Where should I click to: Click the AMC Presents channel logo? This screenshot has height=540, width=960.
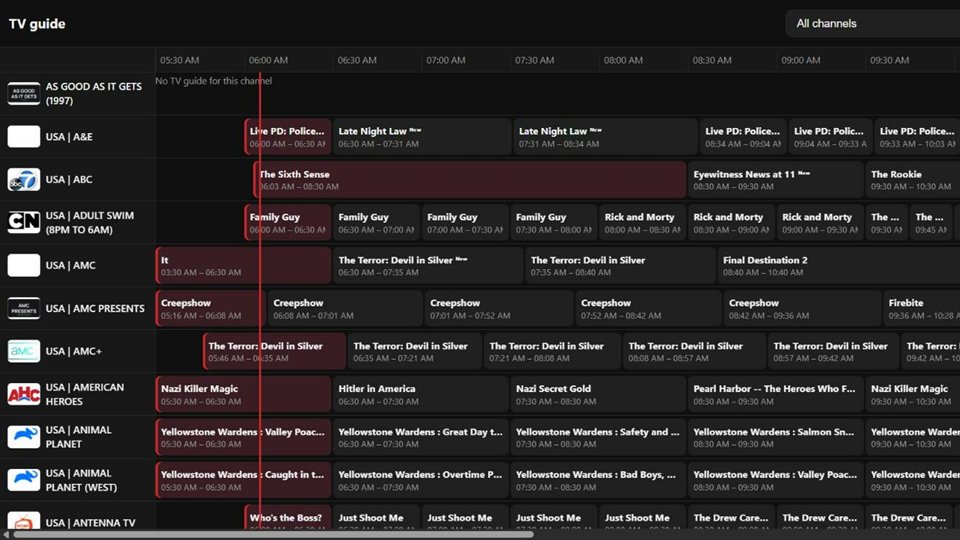[x=24, y=308]
